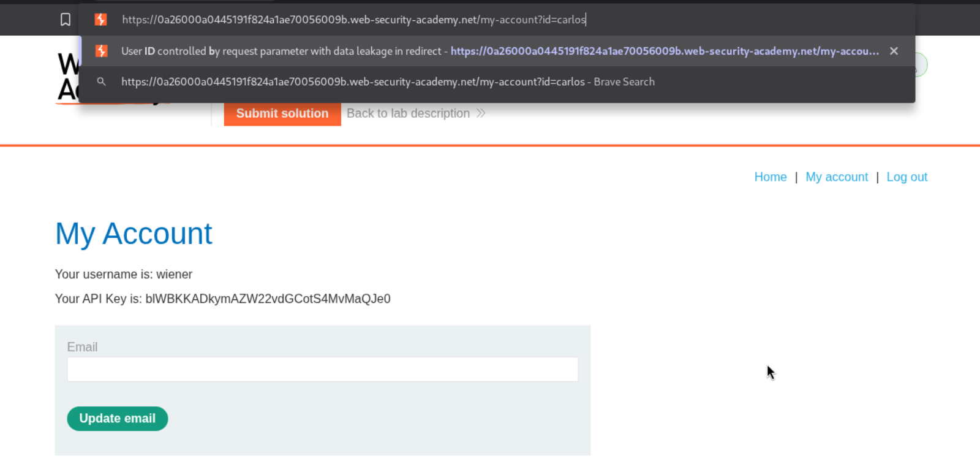Image resolution: width=980 pixels, height=469 pixels.
Task: Click the double chevron after Back to lab description
Action: pos(481,113)
